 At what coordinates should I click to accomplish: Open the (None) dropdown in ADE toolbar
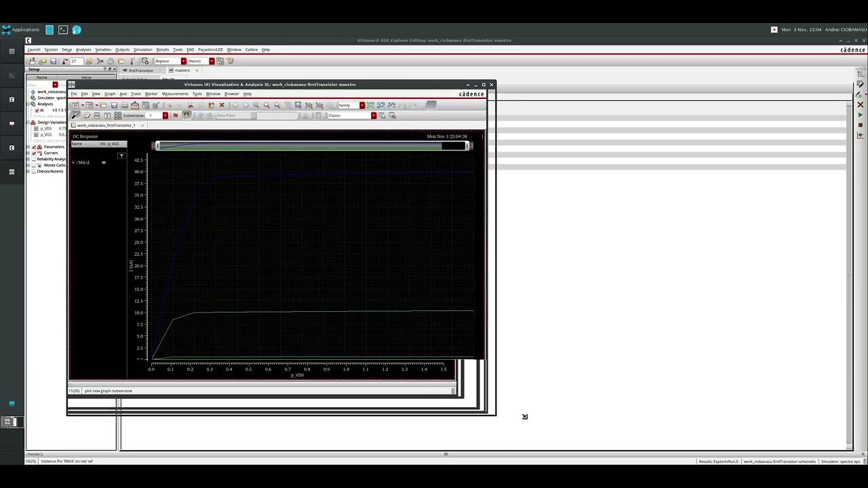click(212, 61)
